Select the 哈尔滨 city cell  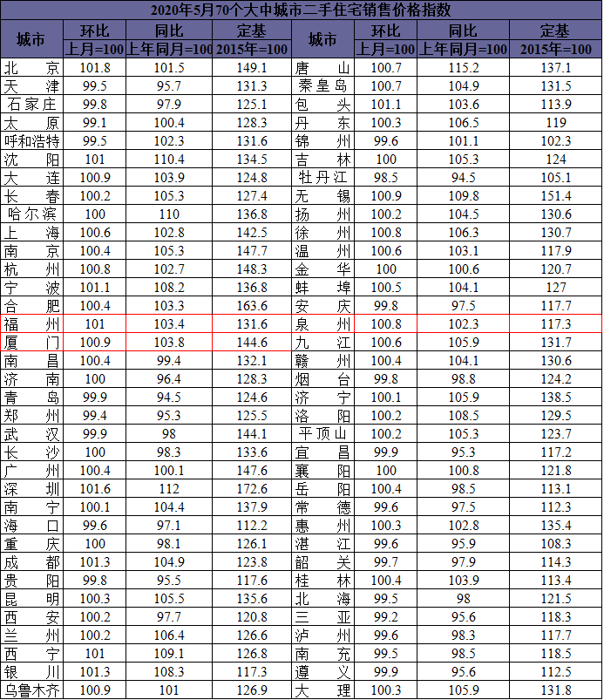(31, 214)
